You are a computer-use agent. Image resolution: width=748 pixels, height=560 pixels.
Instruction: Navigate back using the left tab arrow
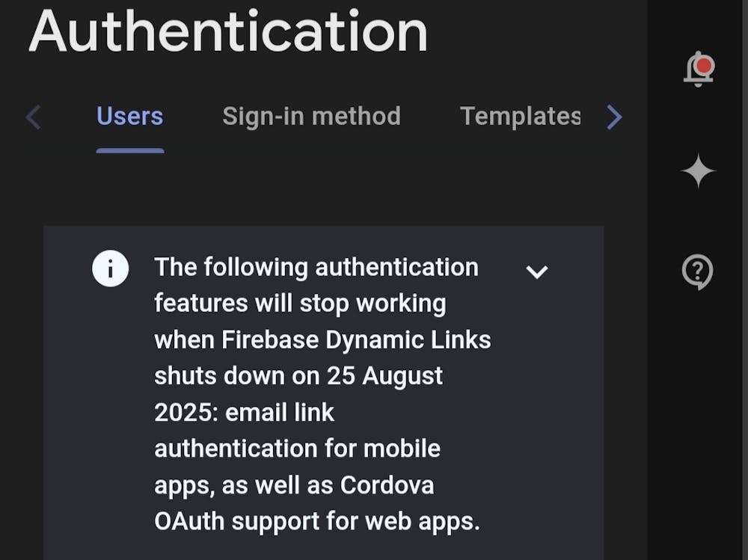[x=32, y=117]
